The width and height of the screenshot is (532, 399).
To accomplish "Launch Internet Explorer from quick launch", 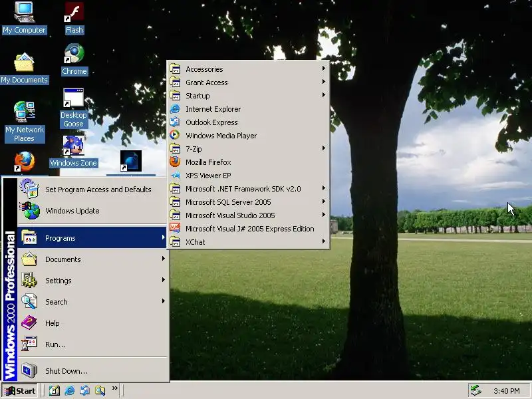I will [70, 390].
